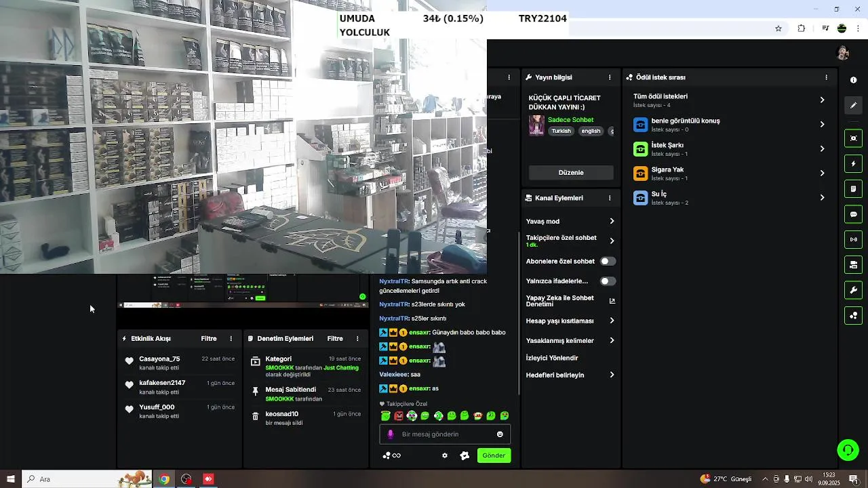The width and height of the screenshot is (868, 488).
Task: Open the browser extensions puzzle icon
Action: pyautogui.click(x=802, y=28)
